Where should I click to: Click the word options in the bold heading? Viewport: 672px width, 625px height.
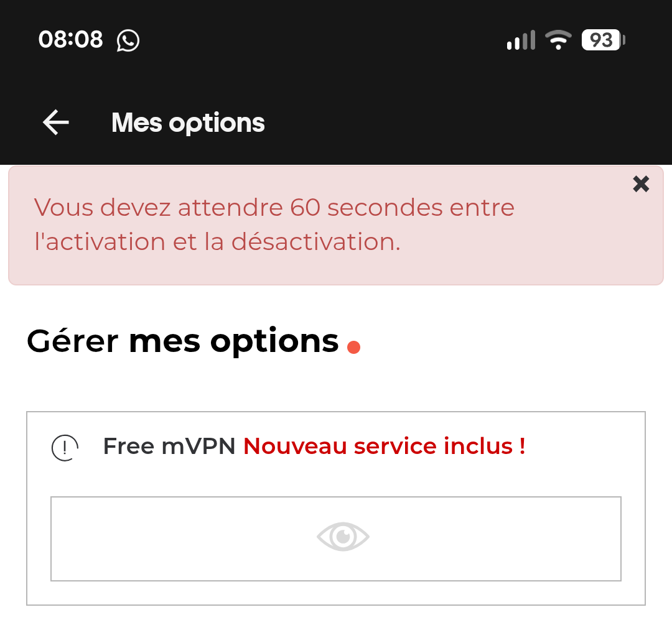[x=274, y=343]
